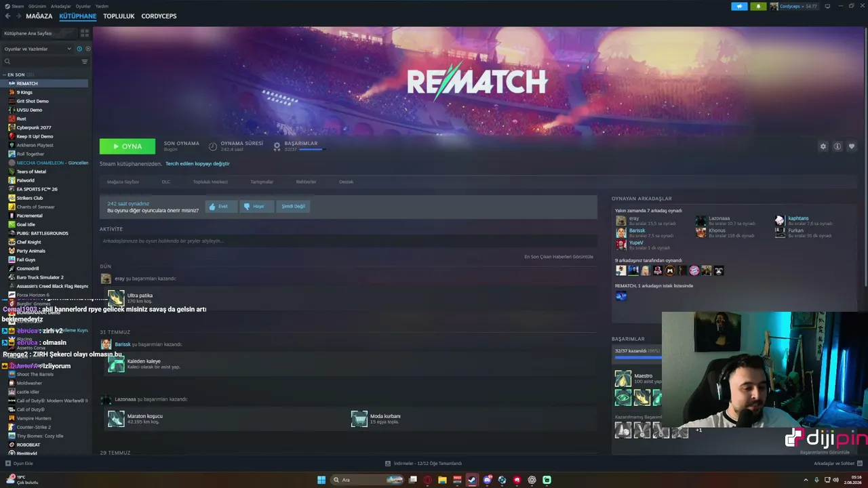Screen dimensions: 868x488
Task: Open the notifications bell icon
Action: (758, 6)
